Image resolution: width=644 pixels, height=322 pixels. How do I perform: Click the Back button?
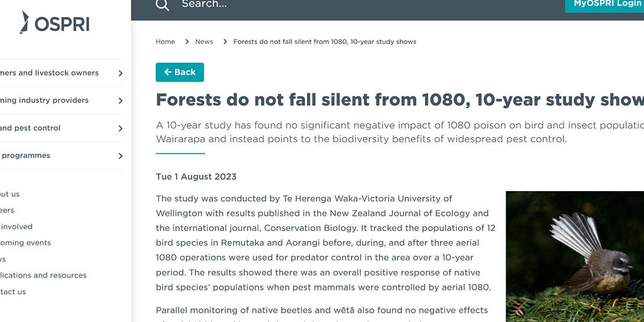pos(180,72)
